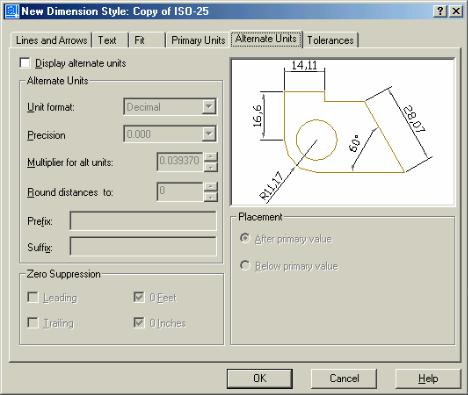Screen dimensions: 468x395
Task: Toggle the Leading zero suppression checkbox
Action: click(x=33, y=297)
